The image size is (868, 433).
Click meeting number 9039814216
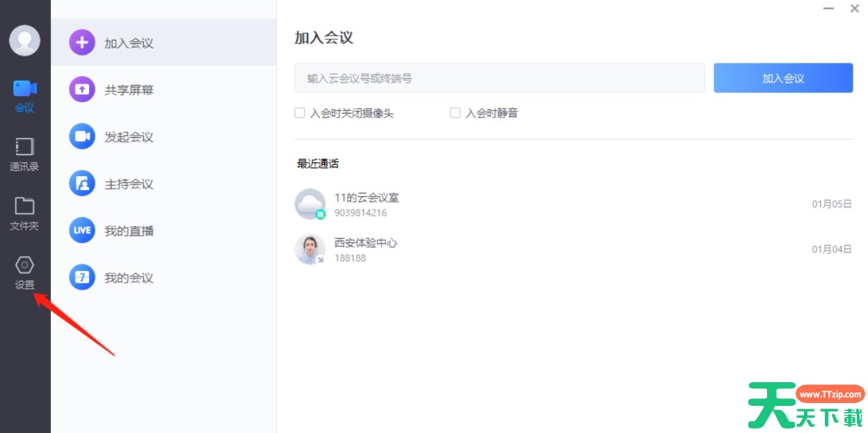coord(361,213)
